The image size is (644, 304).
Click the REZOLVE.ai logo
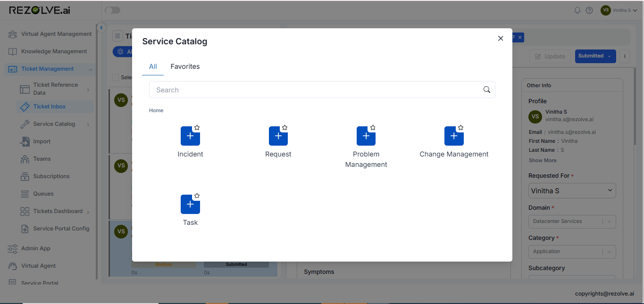(40, 10)
